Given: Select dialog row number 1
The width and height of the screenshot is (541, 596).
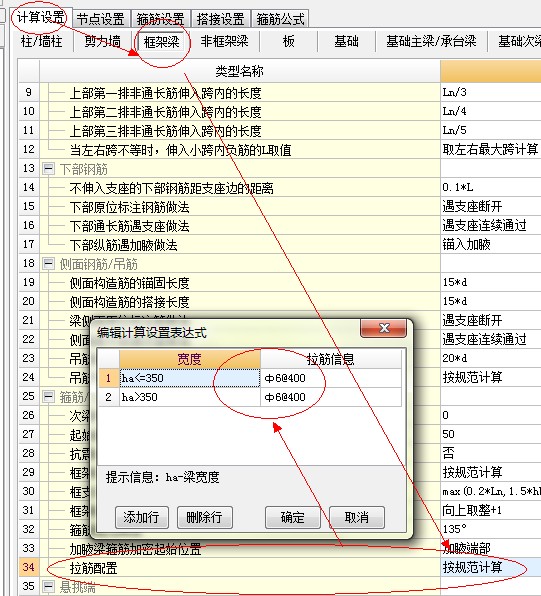Looking at the screenshot, I should 109,378.
